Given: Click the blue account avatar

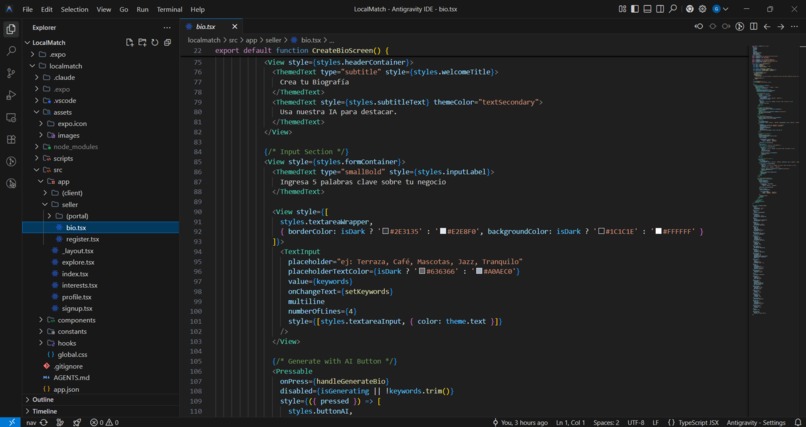Looking at the screenshot, I should (716, 9).
